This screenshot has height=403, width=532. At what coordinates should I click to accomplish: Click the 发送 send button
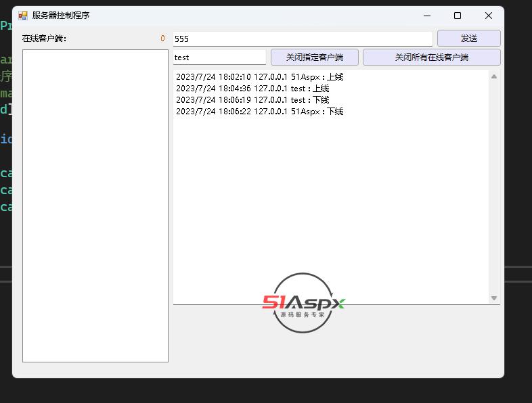point(468,39)
